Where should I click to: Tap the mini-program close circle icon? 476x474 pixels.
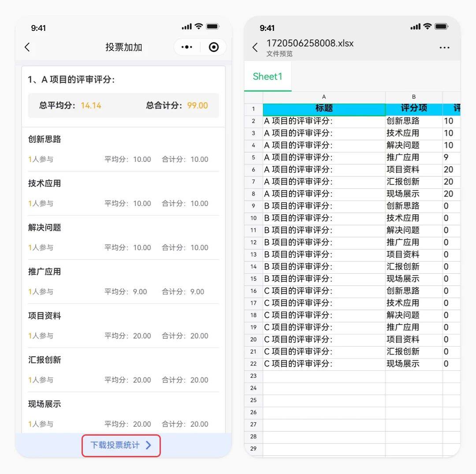click(x=214, y=47)
